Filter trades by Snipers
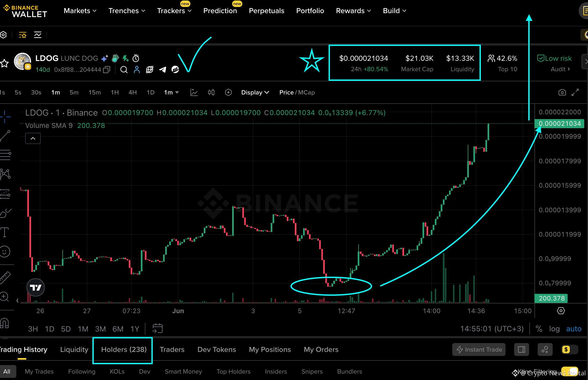Screen dimensions: 588x380 312,371
